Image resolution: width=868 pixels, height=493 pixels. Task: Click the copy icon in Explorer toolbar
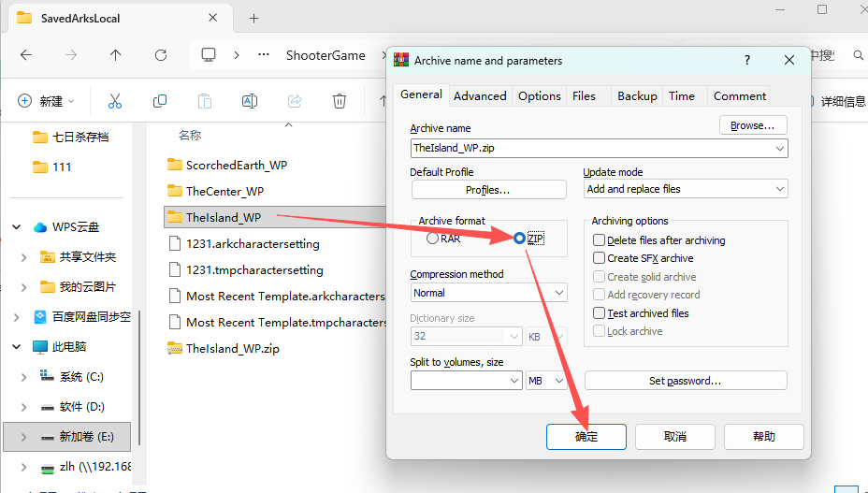(160, 101)
